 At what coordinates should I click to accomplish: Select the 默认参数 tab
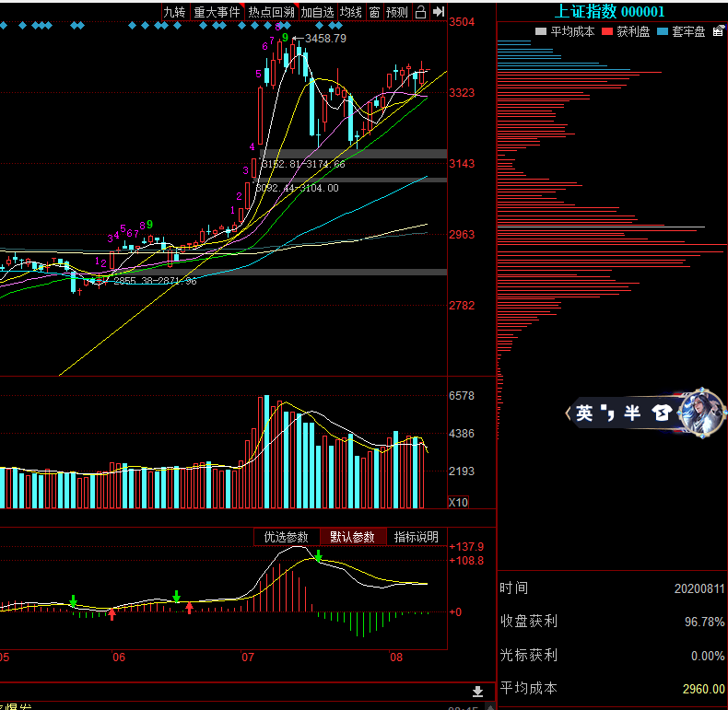click(352, 537)
